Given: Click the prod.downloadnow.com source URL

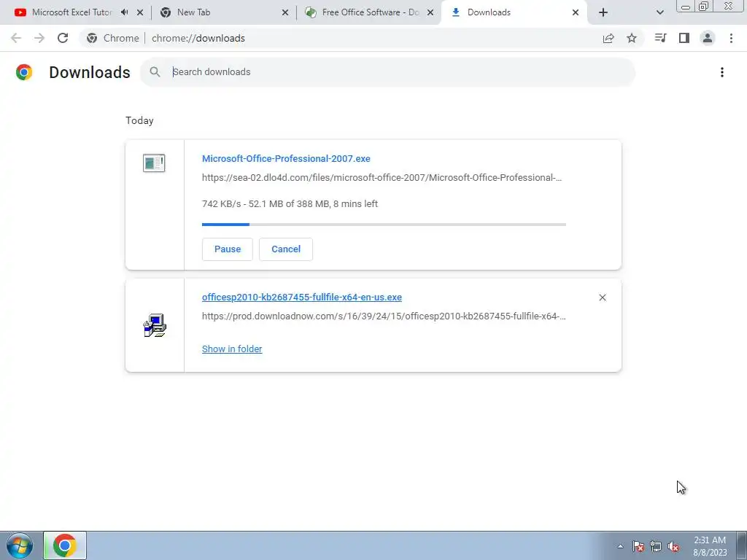Looking at the screenshot, I should [384, 316].
